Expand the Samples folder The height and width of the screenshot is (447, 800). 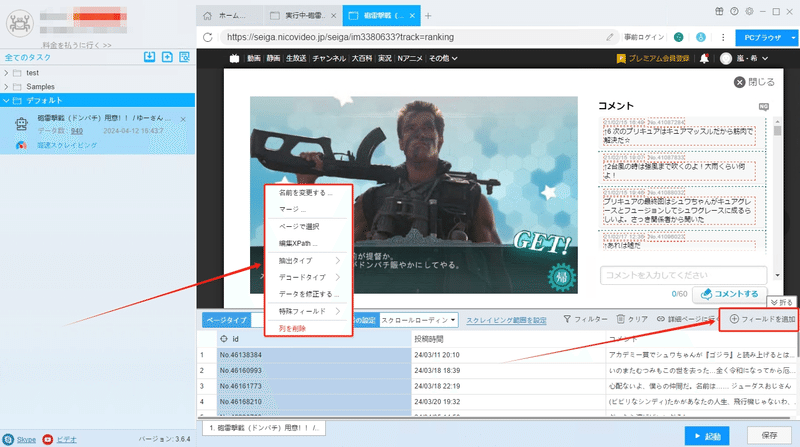pos(6,87)
